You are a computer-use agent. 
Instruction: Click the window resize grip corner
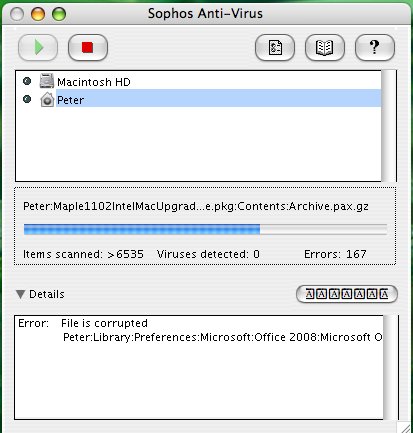click(x=404, y=427)
